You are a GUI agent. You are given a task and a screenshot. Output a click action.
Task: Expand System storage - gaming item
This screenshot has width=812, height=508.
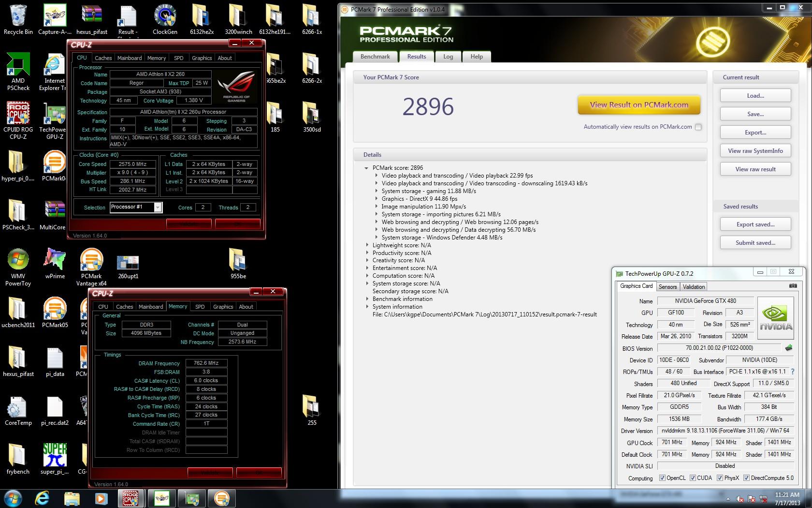point(377,191)
